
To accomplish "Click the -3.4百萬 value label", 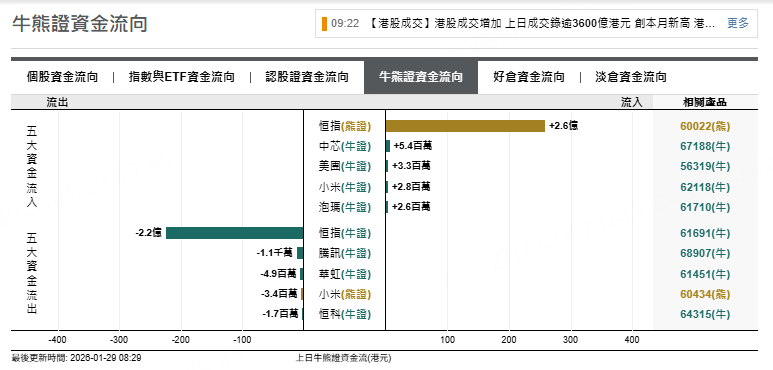I will pos(280,294).
